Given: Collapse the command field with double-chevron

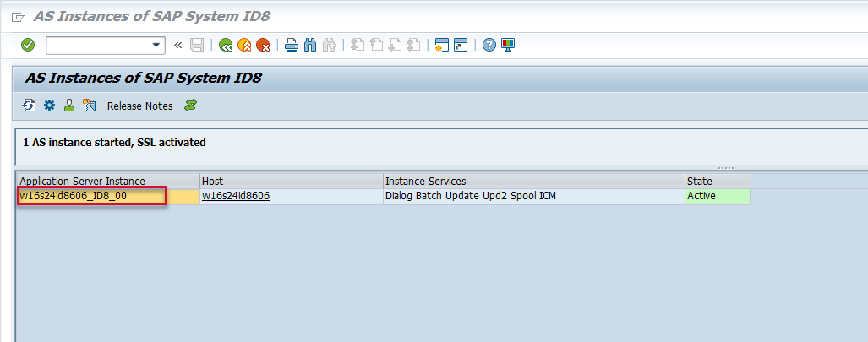Looking at the screenshot, I should 177,45.
